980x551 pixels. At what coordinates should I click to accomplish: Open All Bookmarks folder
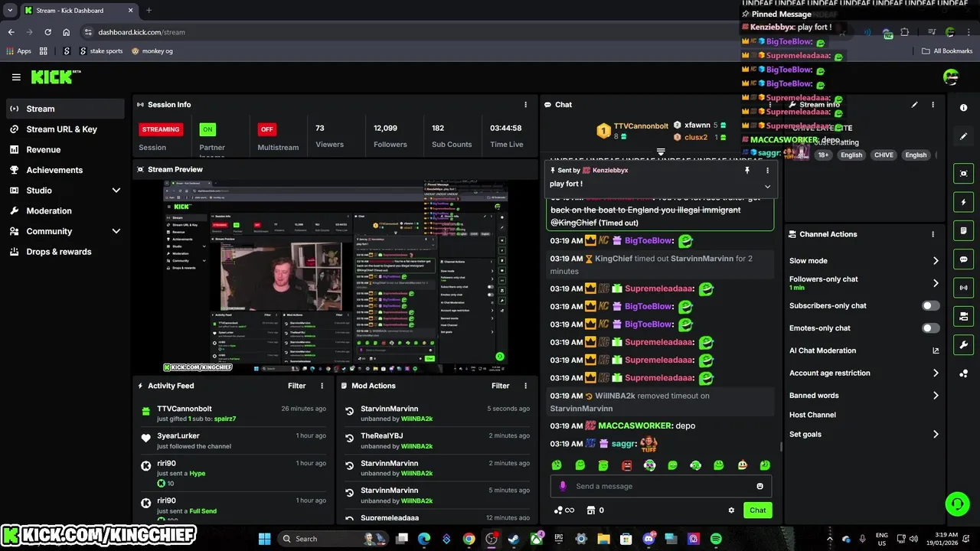(947, 51)
